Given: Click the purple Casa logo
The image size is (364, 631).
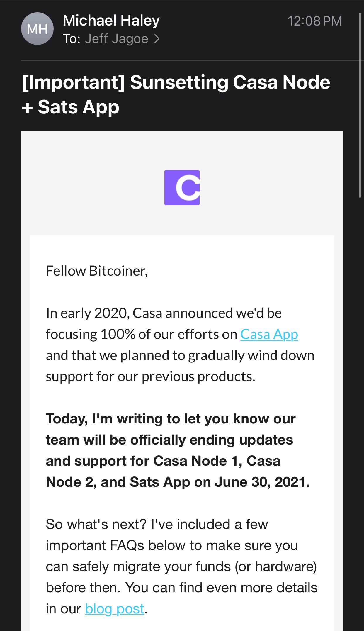Looking at the screenshot, I should tap(182, 188).
